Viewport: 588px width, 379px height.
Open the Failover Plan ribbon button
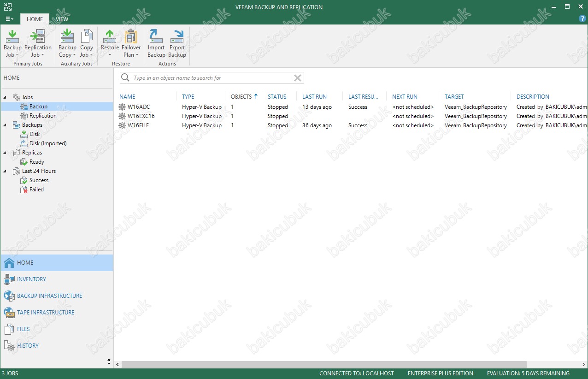click(x=131, y=44)
